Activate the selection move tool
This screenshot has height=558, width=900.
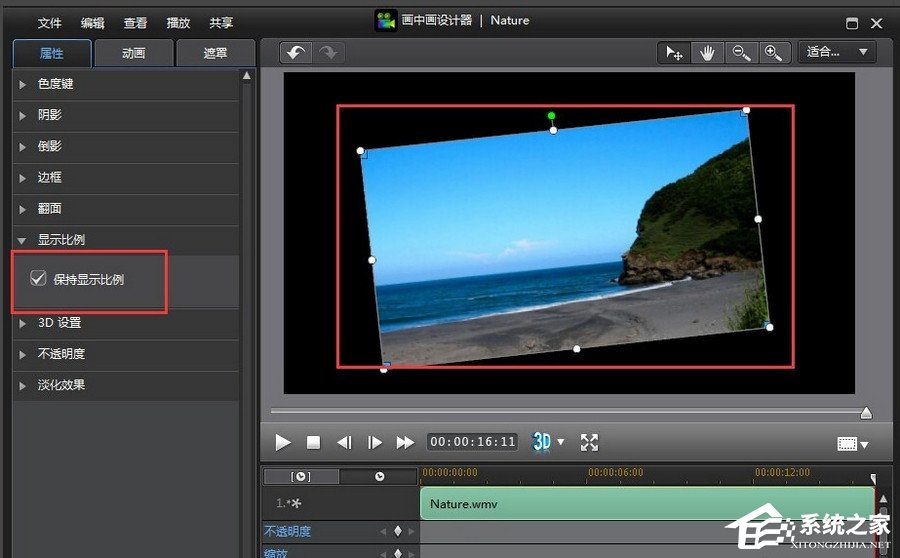(x=675, y=53)
